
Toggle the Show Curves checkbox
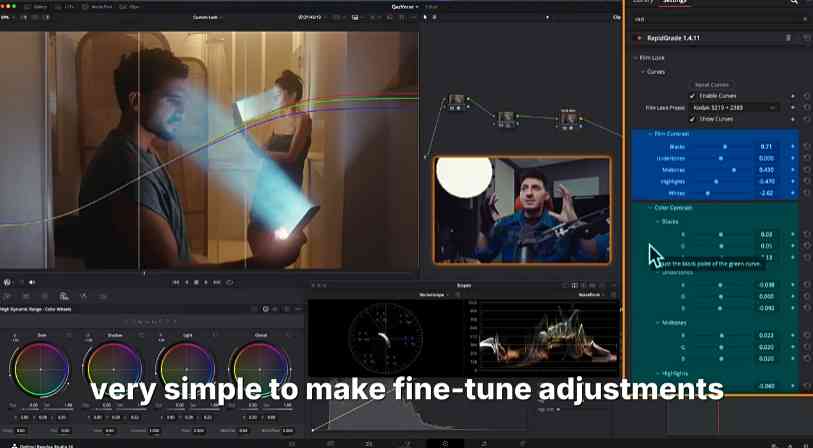[691, 119]
